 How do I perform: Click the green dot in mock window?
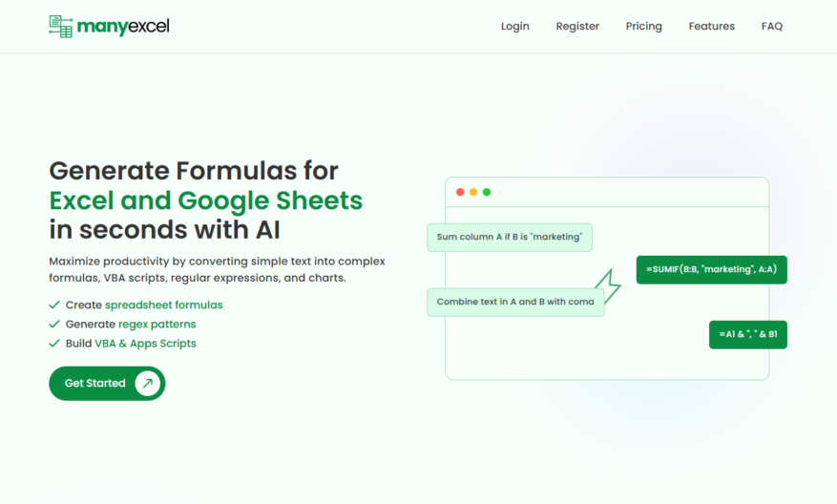tap(487, 192)
